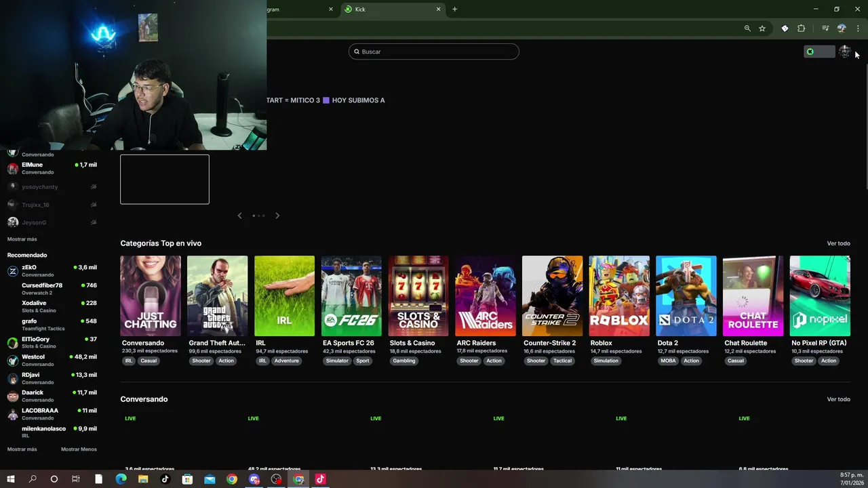
Task: Open Grand Theft Auto category thumbnail
Action: pos(217,296)
